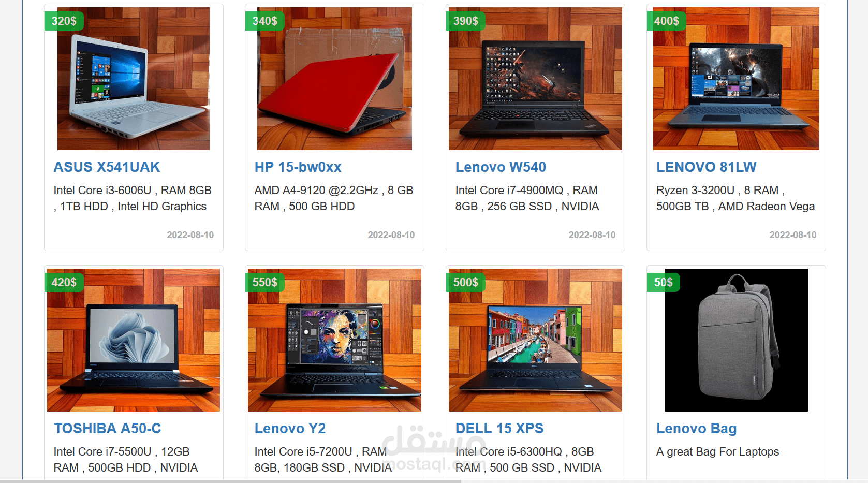Open the DELL 15 XPS product title link
868x483 pixels.
(499, 429)
